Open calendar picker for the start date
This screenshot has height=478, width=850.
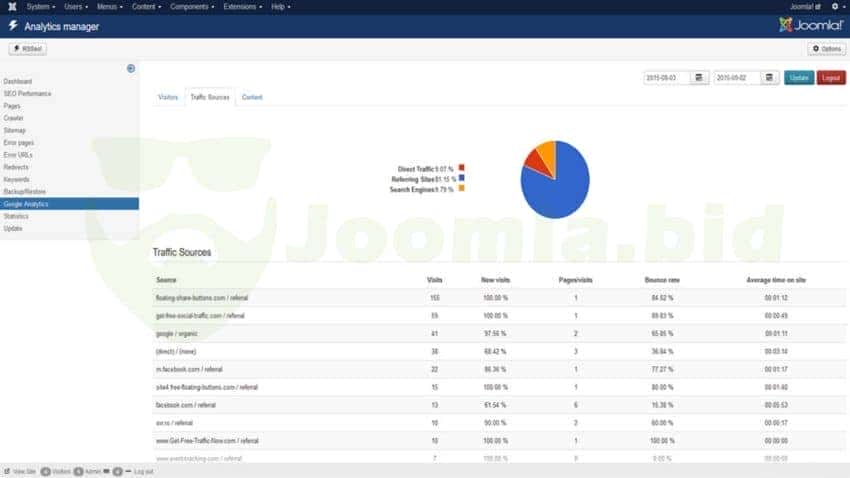700,77
